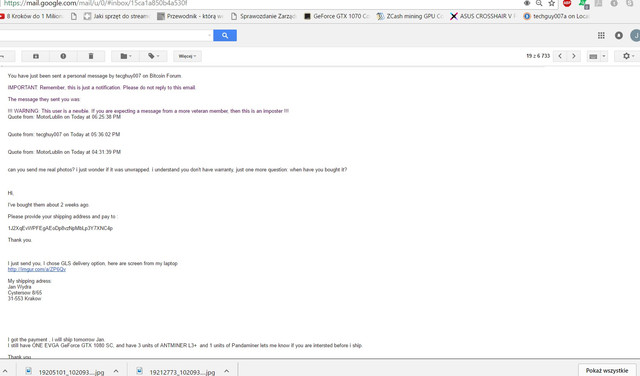Open the AdBlock extension icon
This screenshot has width=640, height=376.
click(x=567, y=3)
